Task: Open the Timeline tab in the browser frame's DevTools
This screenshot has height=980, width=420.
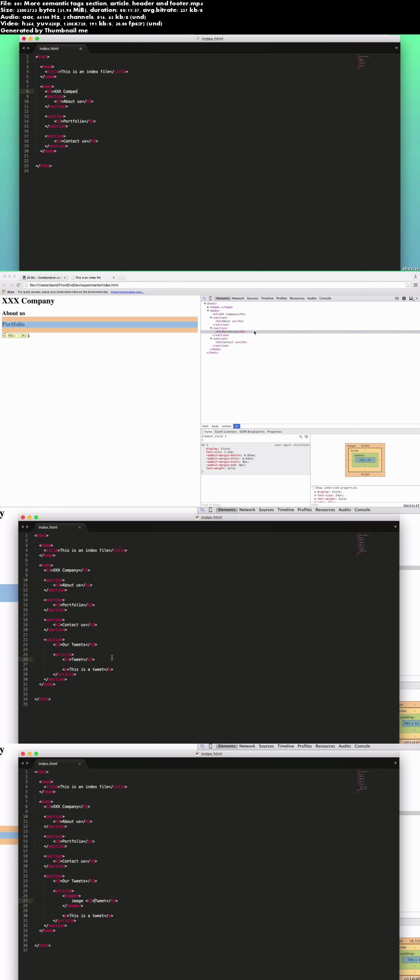Action: point(267,298)
